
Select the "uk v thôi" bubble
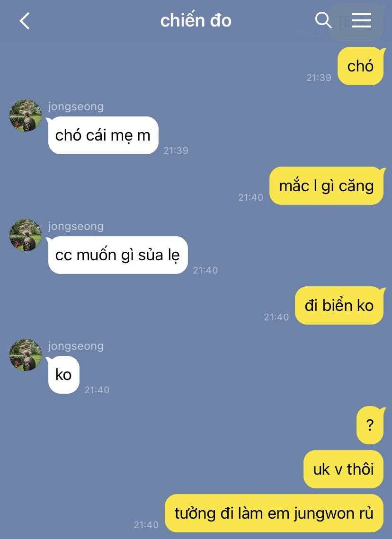click(x=344, y=469)
